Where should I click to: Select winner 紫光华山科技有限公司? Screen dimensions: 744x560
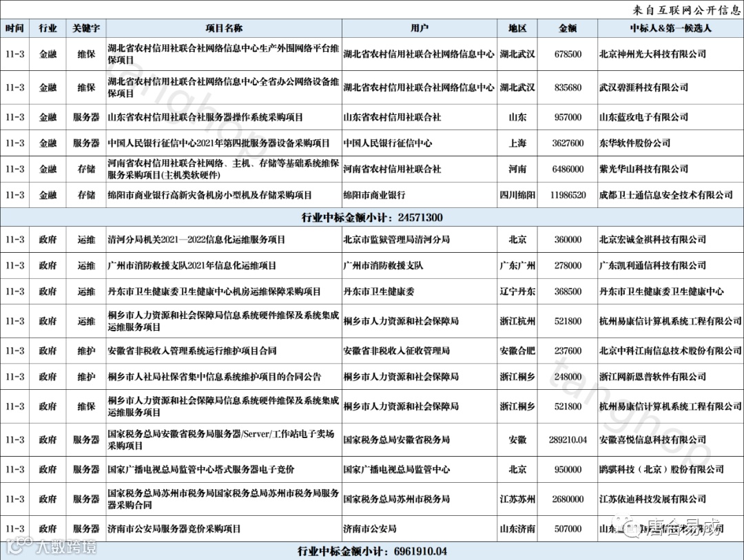click(643, 169)
